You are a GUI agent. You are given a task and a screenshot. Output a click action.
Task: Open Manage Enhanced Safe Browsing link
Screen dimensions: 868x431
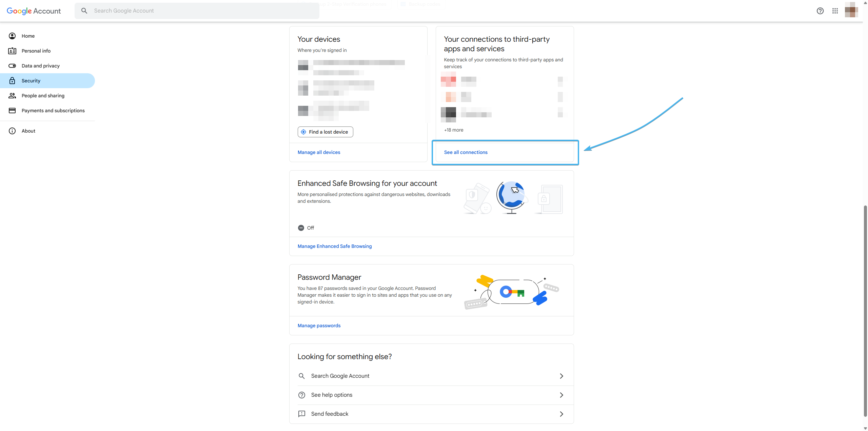[334, 246]
